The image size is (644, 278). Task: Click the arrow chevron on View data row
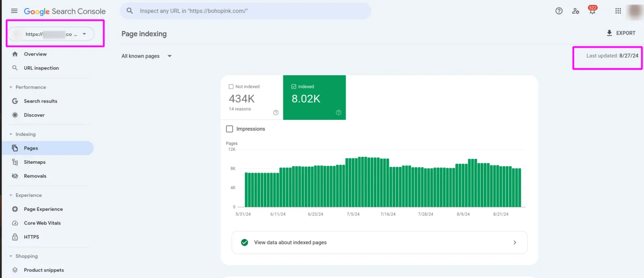pyautogui.click(x=515, y=242)
